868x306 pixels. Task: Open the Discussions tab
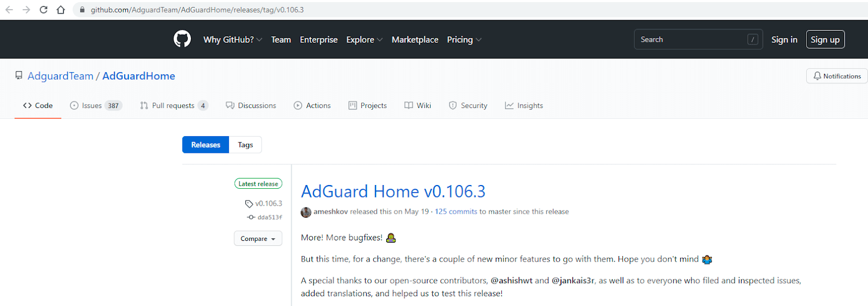pos(251,105)
